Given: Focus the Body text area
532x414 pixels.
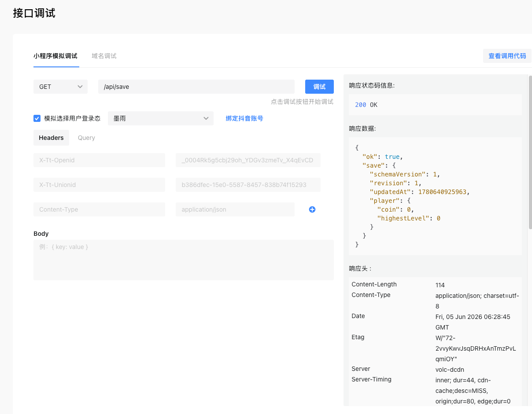Looking at the screenshot, I should coord(184,260).
